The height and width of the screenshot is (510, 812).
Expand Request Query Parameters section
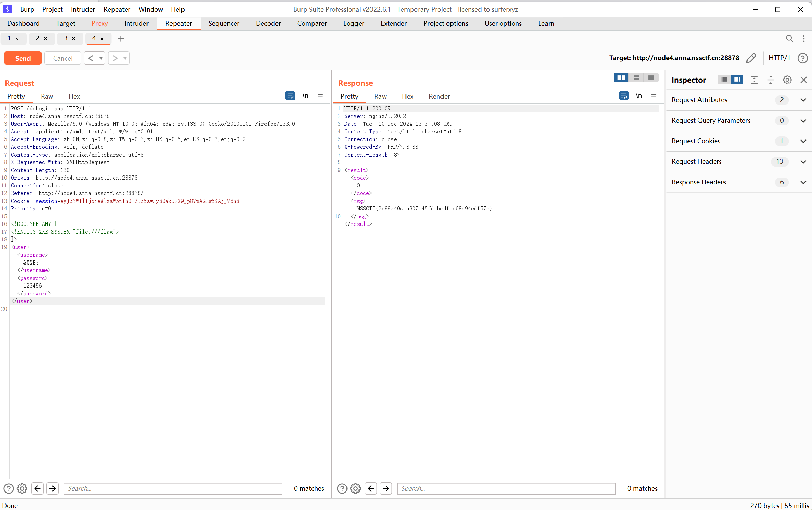803,121
